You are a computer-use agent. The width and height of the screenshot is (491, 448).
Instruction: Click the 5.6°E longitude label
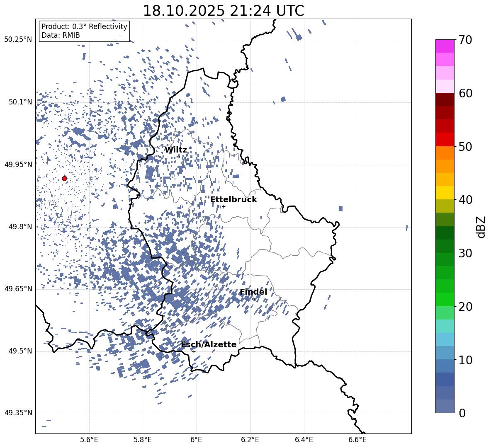89,440
